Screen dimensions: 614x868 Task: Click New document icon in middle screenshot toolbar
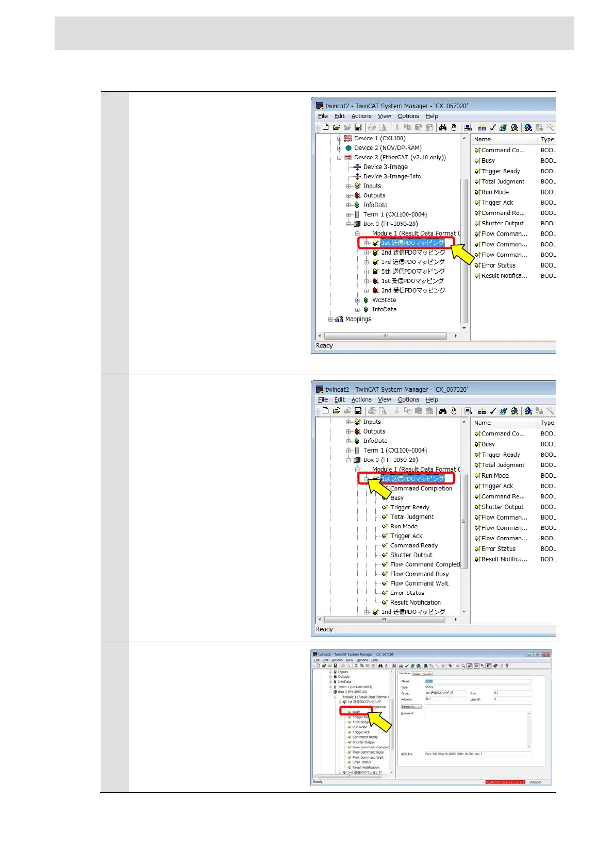[325, 411]
